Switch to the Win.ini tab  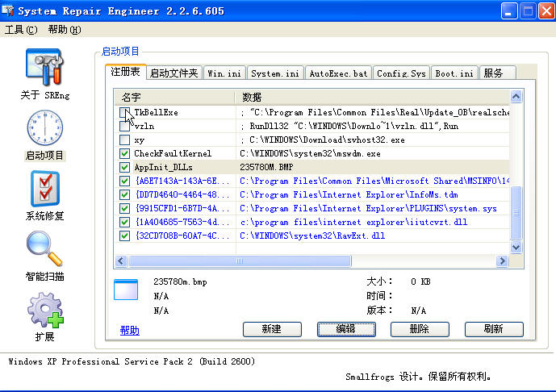click(224, 73)
